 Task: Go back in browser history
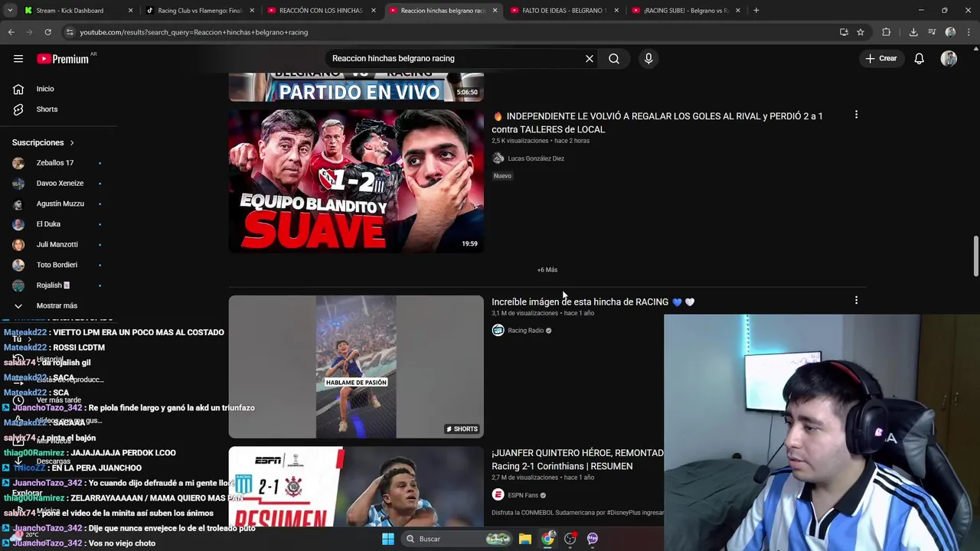(x=11, y=32)
